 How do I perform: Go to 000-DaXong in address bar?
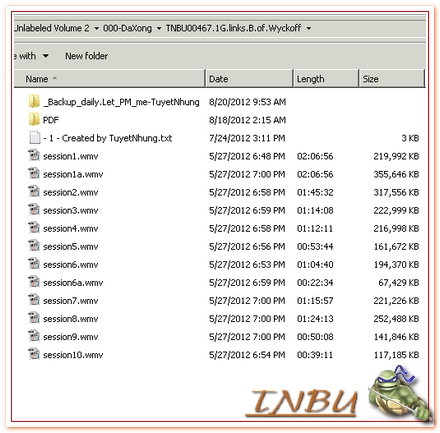pos(127,28)
